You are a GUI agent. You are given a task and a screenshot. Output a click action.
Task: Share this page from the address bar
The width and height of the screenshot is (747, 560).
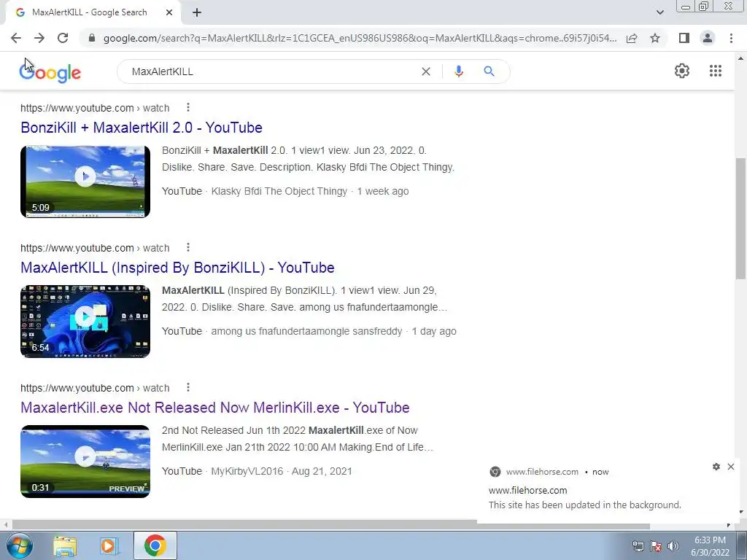tap(632, 38)
